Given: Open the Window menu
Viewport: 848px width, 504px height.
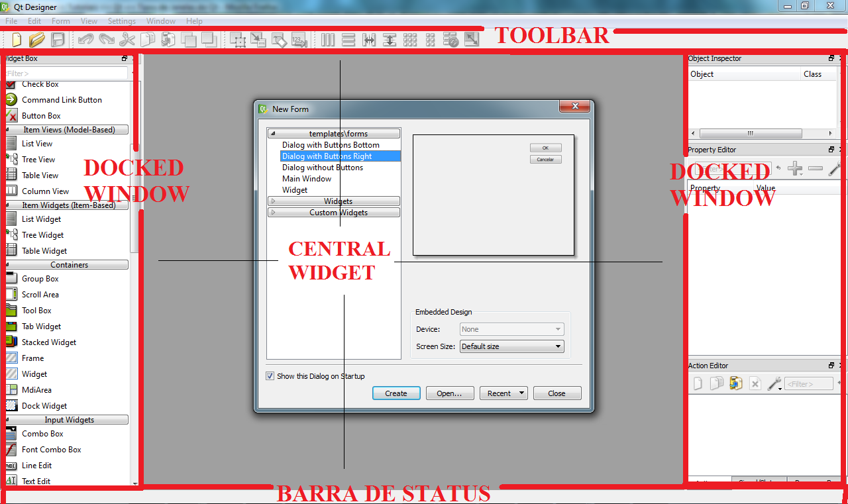Looking at the screenshot, I should pyautogui.click(x=161, y=21).
